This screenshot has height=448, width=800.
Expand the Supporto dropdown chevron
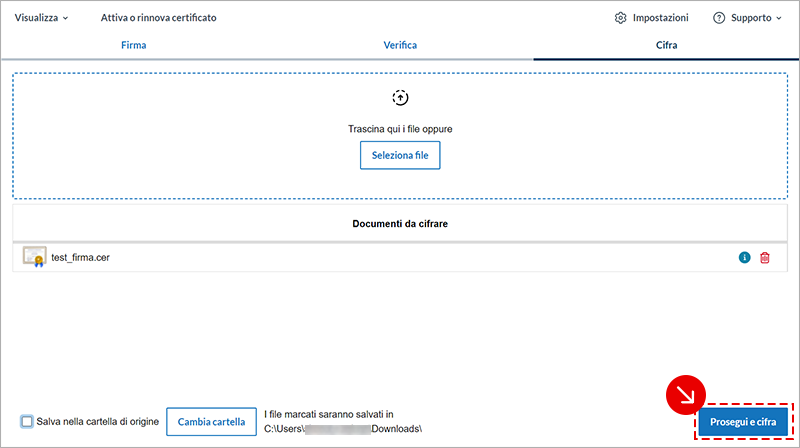pyautogui.click(x=778, y=18)
